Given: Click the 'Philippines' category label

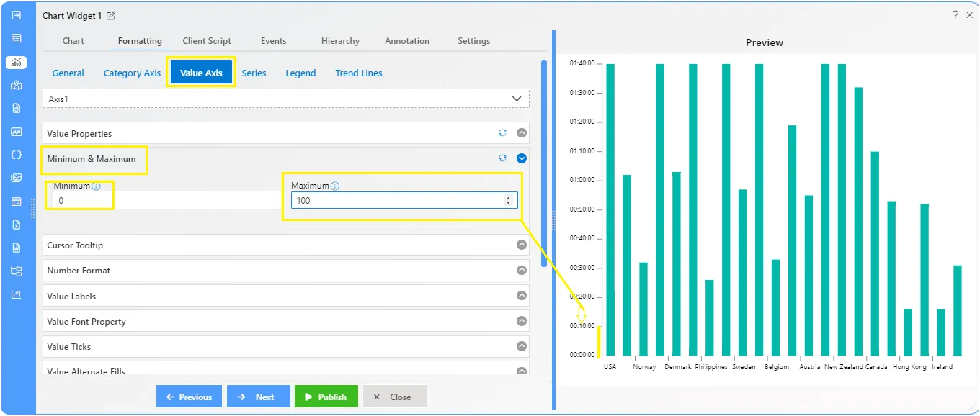Looking at the screenshot, I should [711, 366].
